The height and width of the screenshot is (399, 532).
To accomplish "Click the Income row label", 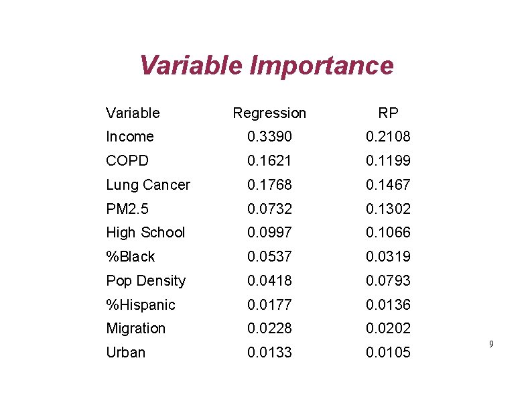I will click(x=130, y=137).
